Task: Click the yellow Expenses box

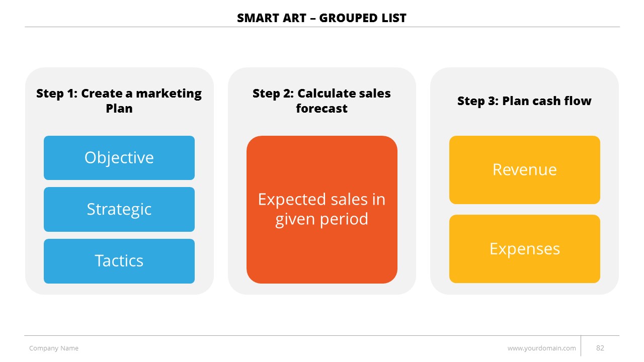Action: click(524, 249)
